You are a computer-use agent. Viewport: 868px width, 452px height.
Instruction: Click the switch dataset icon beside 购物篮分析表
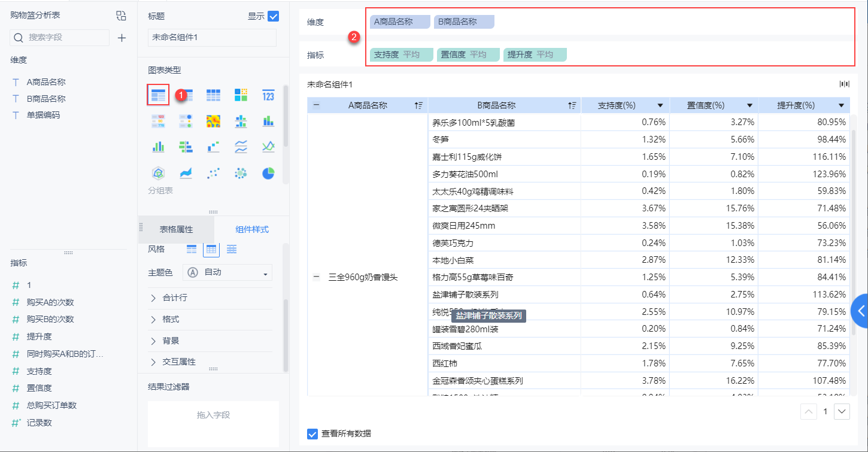(121, 16)
